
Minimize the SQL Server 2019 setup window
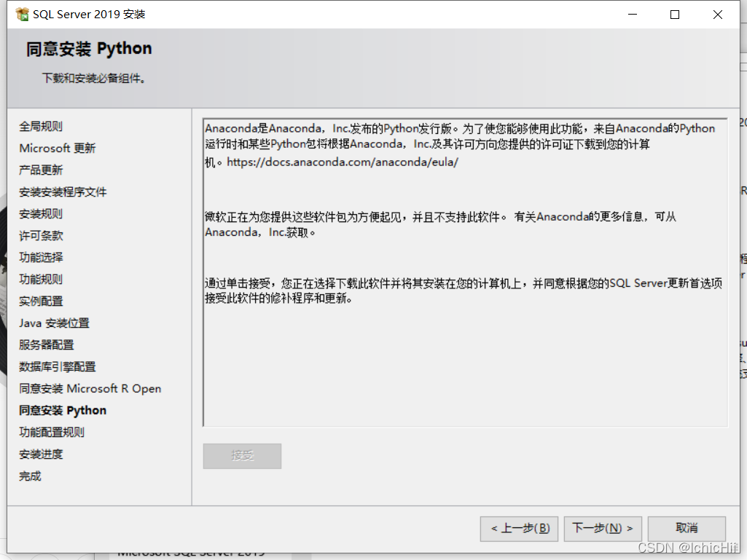[633, 15]
